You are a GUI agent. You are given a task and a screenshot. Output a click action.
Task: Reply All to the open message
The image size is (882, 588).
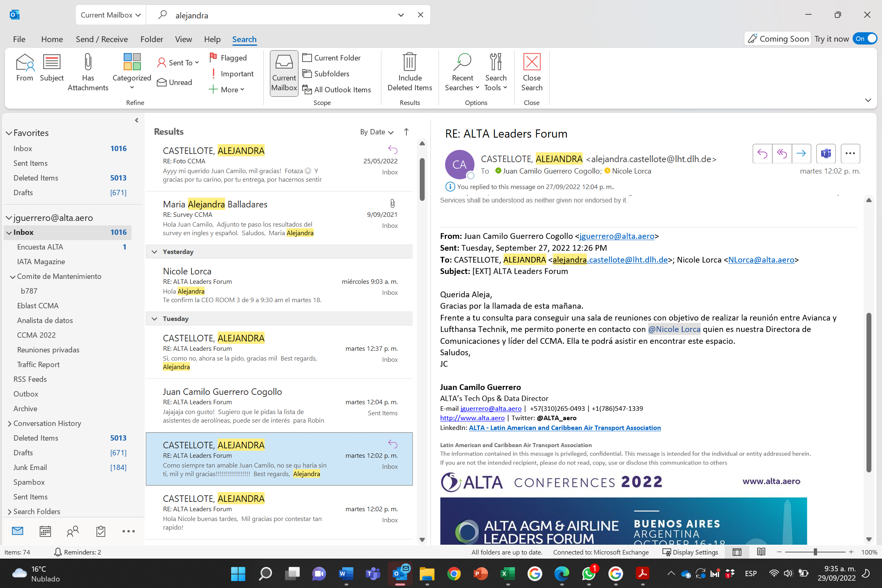782,154
